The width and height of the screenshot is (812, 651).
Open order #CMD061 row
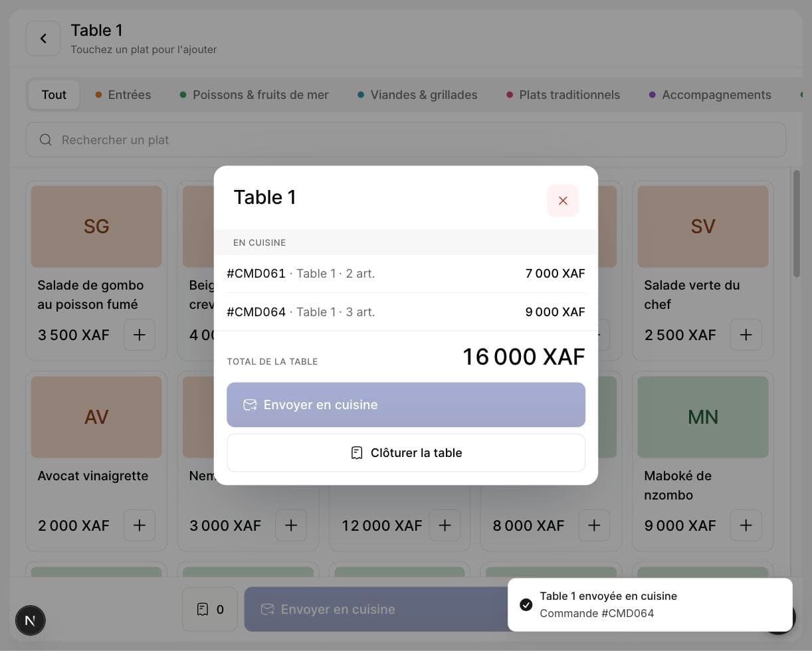406,274
